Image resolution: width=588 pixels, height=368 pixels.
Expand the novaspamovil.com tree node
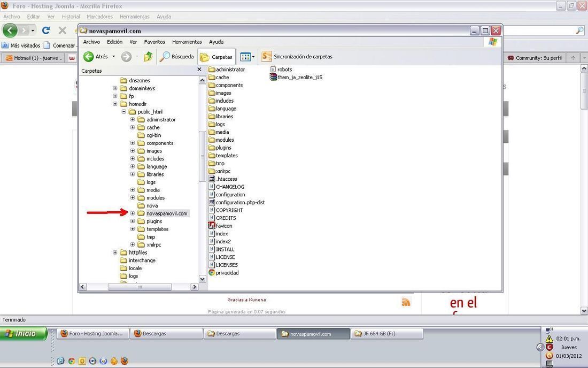tap(133, 213)
